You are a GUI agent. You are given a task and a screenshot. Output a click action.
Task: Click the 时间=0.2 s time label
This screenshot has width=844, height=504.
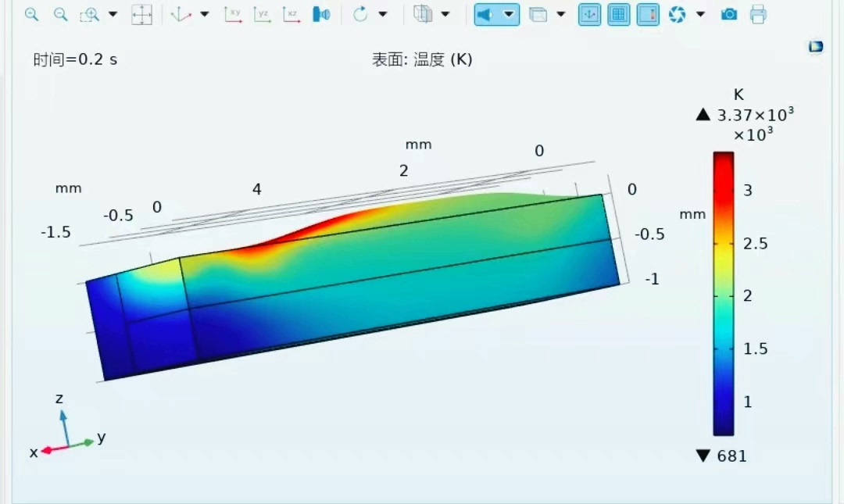pyautogui.click(x=75, y=59)
